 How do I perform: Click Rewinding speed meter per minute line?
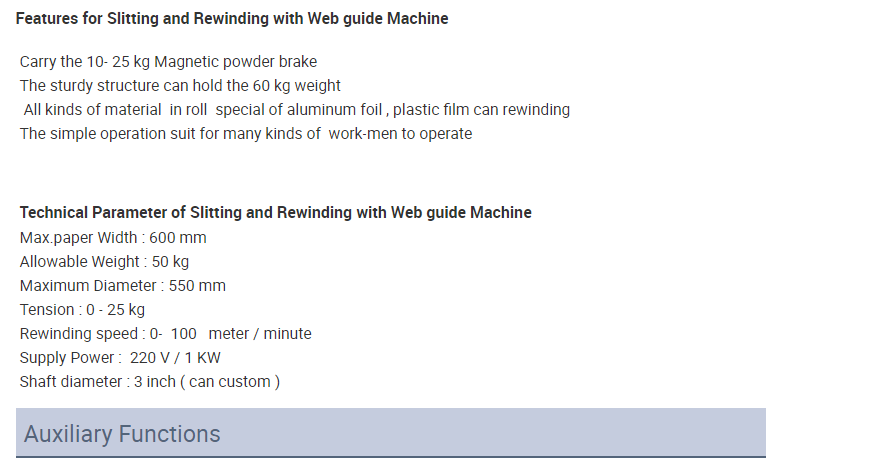click(x=166, y=334)
